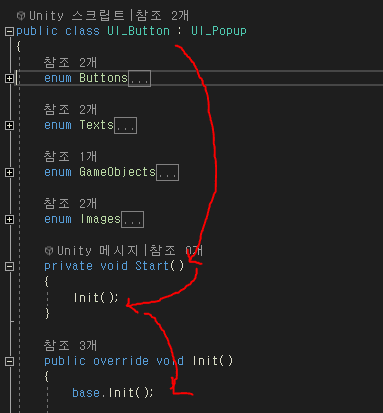
Task: Open the collapsed ellipsis box after GameObjects
Action: (x=168, y=173)
